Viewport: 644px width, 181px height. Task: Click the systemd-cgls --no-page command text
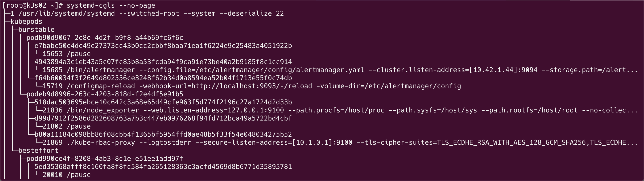111,6
